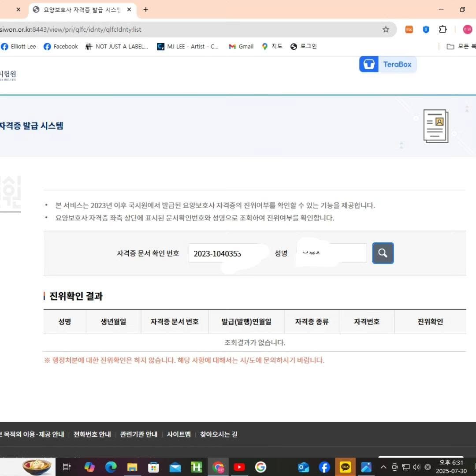
Task: Open the taskbar clock and date
Action: 451,467
